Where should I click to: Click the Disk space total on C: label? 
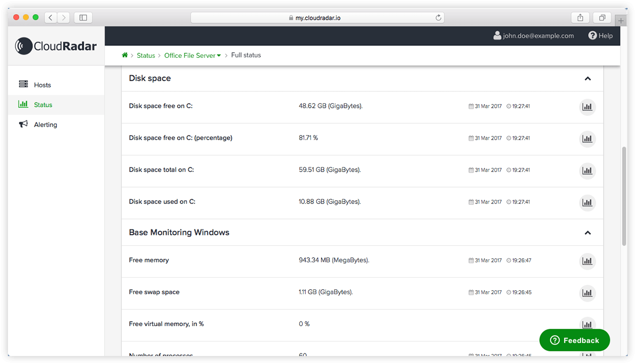(162, 170)
